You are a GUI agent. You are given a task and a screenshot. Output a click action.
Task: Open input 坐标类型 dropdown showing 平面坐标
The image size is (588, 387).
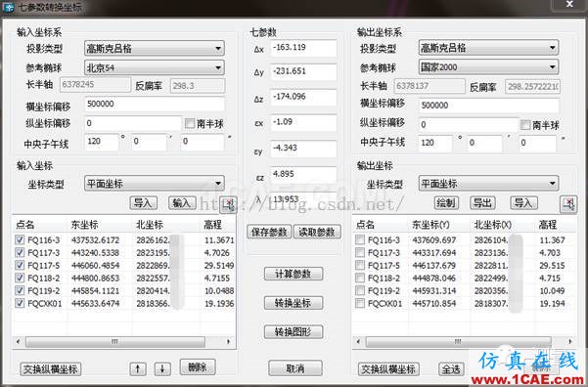pyautogui.click(x=155, y=183)
